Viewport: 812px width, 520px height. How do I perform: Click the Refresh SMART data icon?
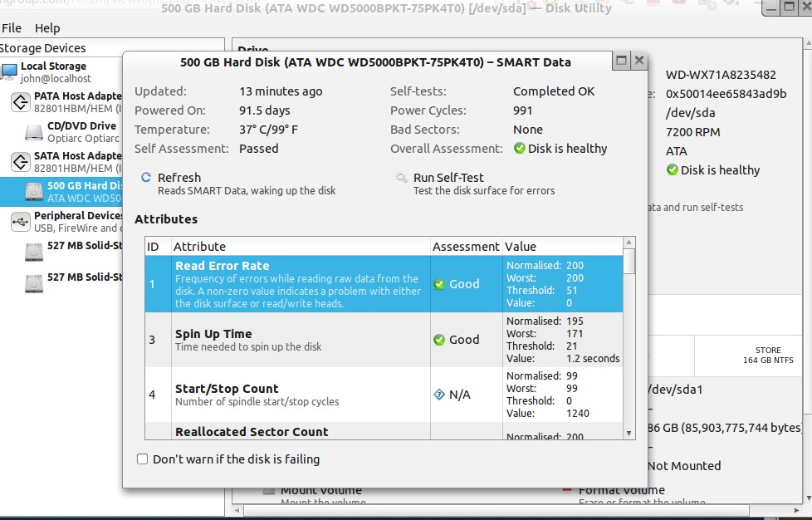point(146,178)
